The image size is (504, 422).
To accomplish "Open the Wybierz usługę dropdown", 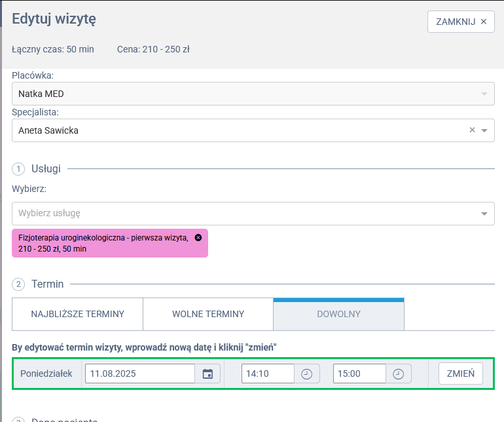I will coord(253,213).
